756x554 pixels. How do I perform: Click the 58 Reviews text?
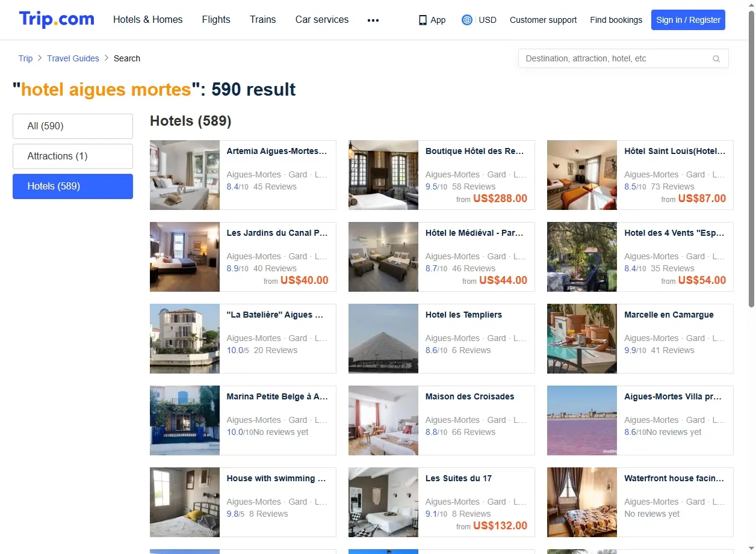point(474,187)
